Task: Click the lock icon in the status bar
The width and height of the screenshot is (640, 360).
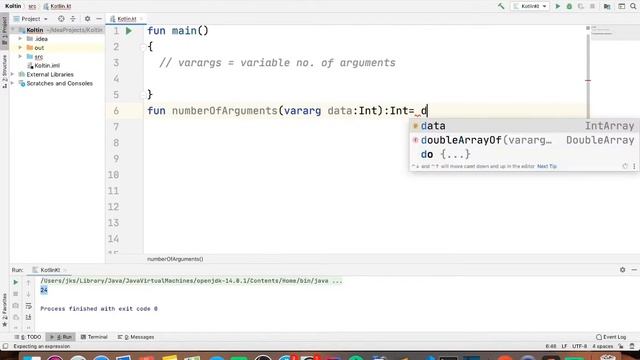Action: pyautogui.click(x=621, y=346)
